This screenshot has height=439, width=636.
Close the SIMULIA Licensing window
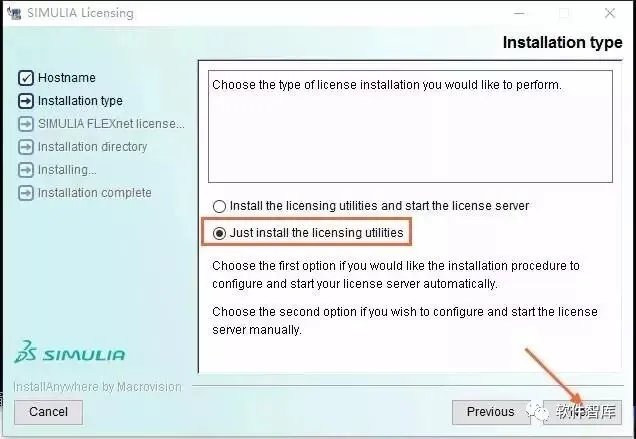pyautogui.click(x=610, y=13)
